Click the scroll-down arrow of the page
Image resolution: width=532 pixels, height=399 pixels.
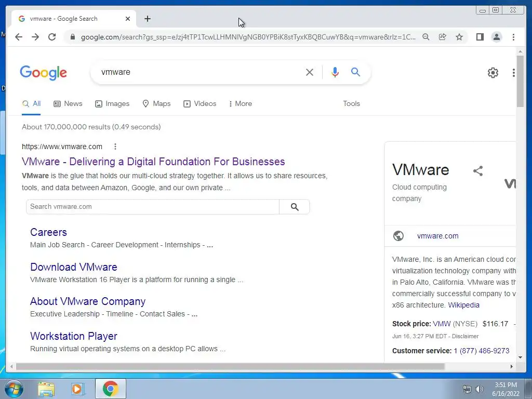pos(520,357)
